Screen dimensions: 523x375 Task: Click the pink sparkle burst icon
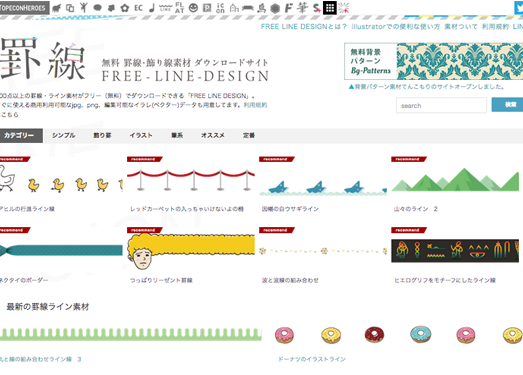click(x=344, y=8)
